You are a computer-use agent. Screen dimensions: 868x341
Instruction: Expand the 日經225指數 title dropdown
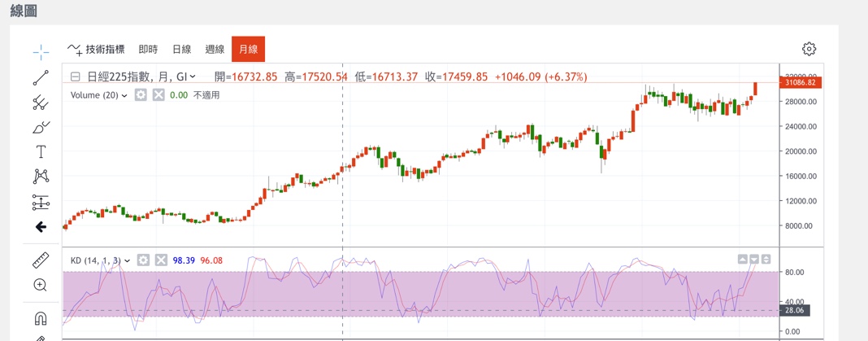pyautogui.click(x=193, y=77)
